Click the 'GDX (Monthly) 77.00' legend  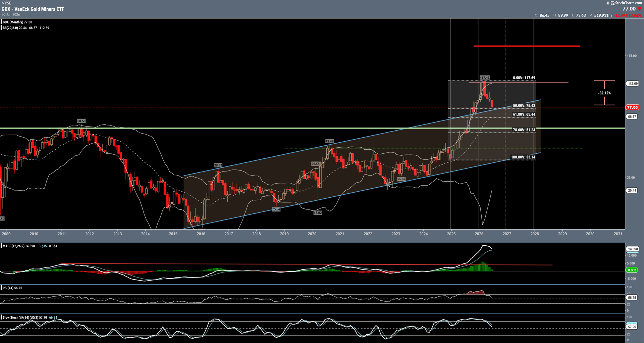point(17,22)
